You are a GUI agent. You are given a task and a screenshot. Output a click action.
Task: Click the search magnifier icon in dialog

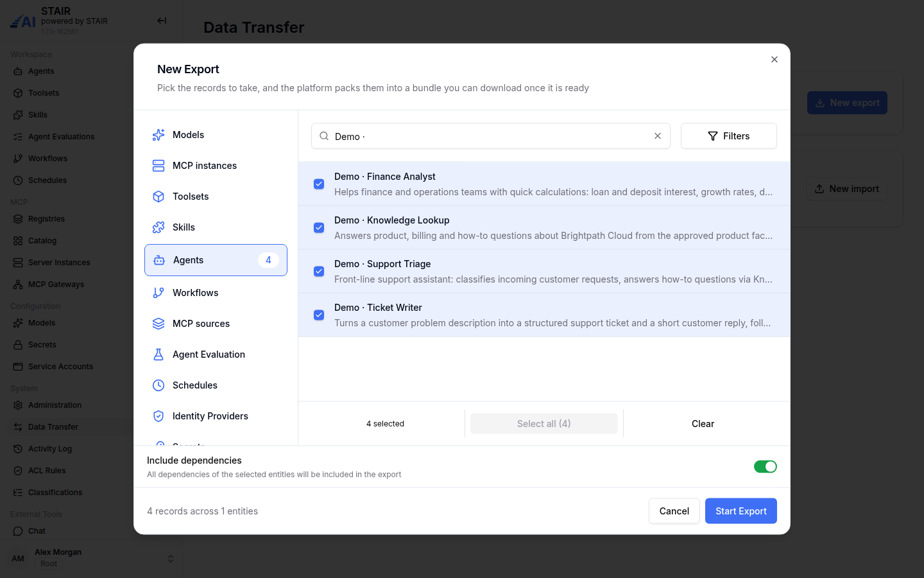tap(324, 136)
